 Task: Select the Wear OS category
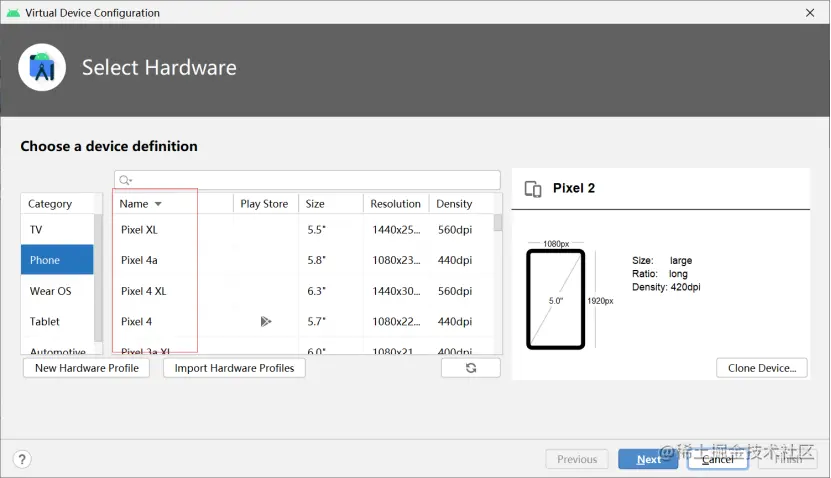[57, 290]
